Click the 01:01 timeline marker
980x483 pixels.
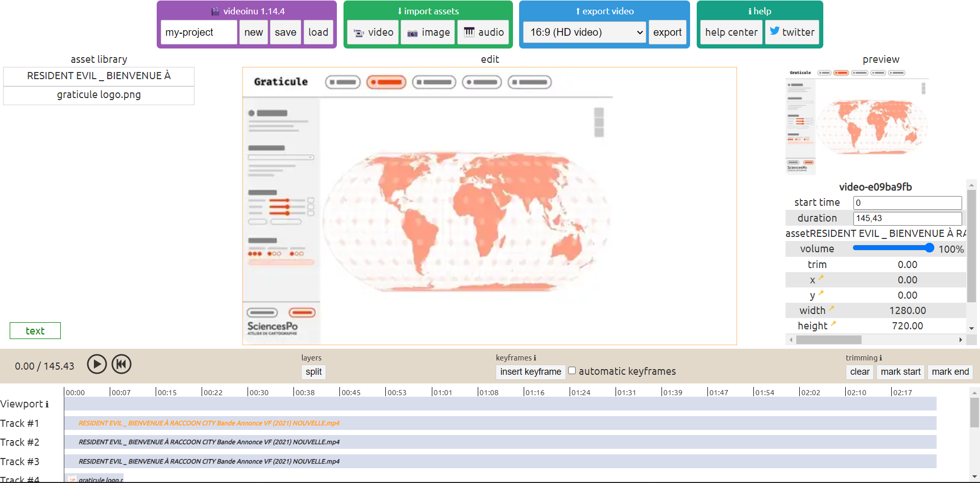(442, 392)
